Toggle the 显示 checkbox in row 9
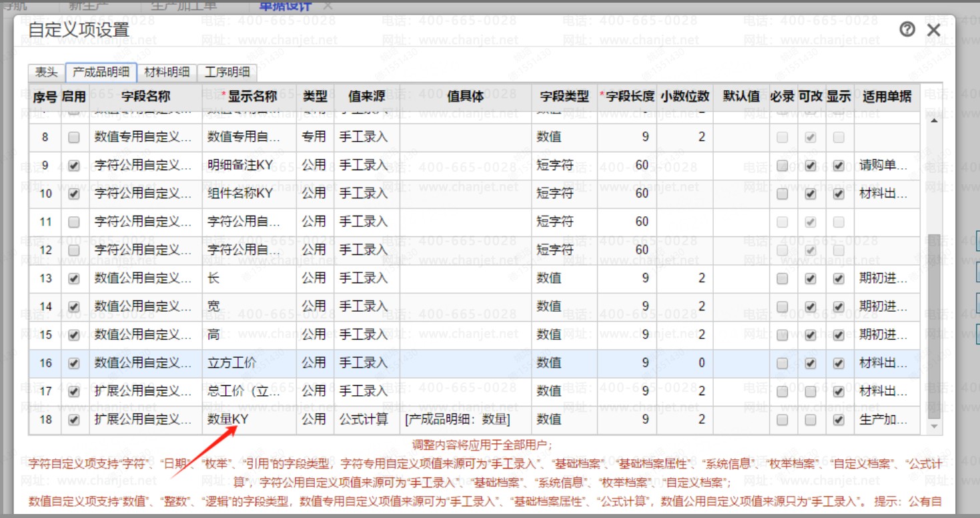980x518 pixels. pyautogui.click(x=839, y=165)
